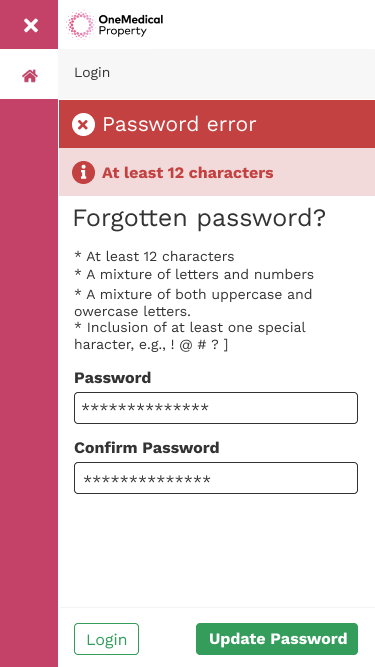This screenshot has height=667, width=375.
Task: Click the Confirm Password field label
Action: [x=147, y=448]
